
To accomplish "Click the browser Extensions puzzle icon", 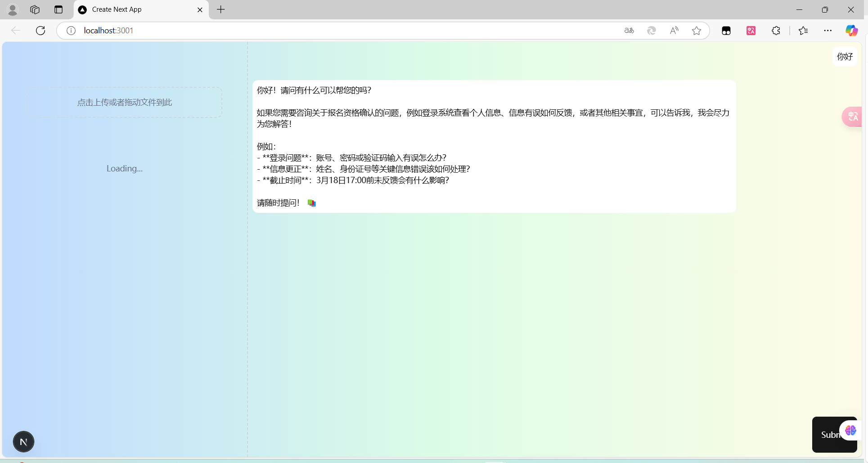I will coord(776,31).
